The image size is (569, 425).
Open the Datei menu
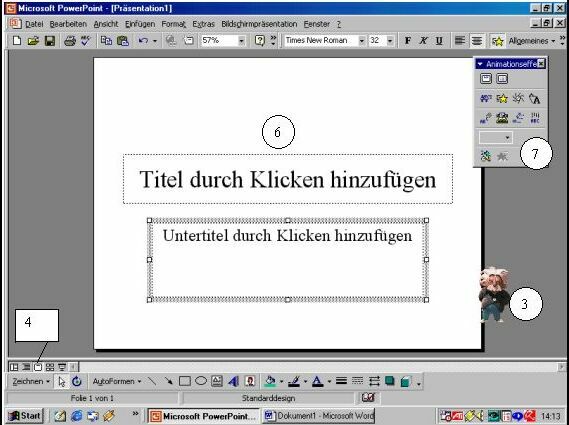pyautogui.click(x=34, y=24)
